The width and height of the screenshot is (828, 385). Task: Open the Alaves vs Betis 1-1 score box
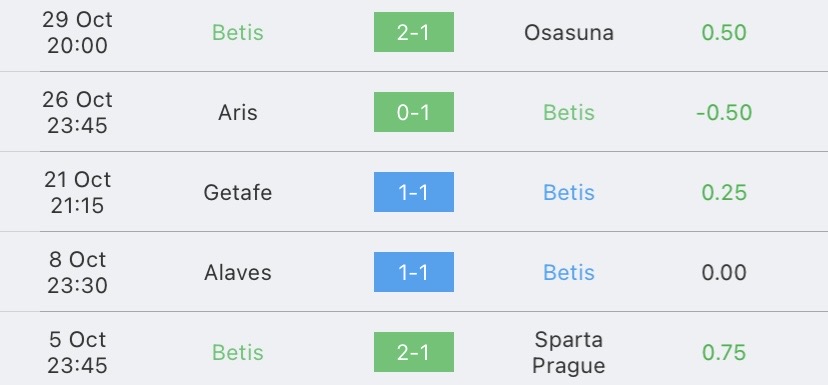pyautogui.click(x=413, y=272)
